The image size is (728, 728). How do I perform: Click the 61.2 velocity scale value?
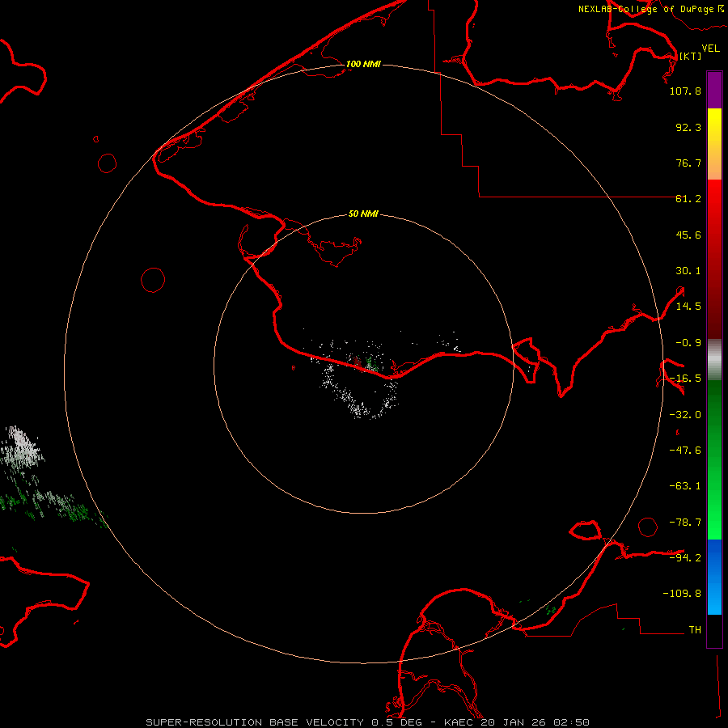pyautogui.click(x=688, y=199)
